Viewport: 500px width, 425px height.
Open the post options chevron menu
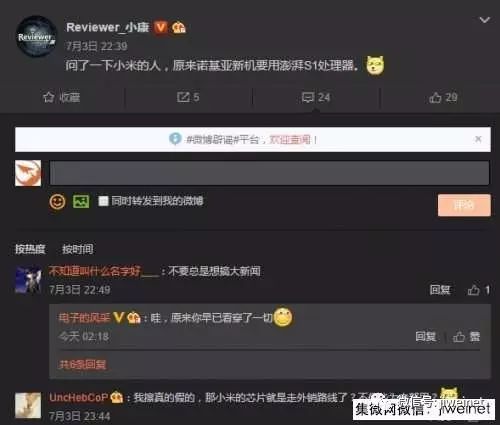click(x=484, y=20)
